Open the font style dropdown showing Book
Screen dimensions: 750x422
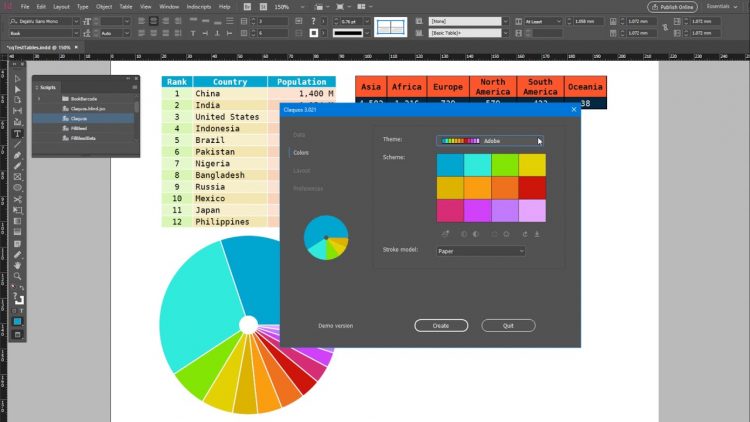pyautogui.click(x=76, y=33)
